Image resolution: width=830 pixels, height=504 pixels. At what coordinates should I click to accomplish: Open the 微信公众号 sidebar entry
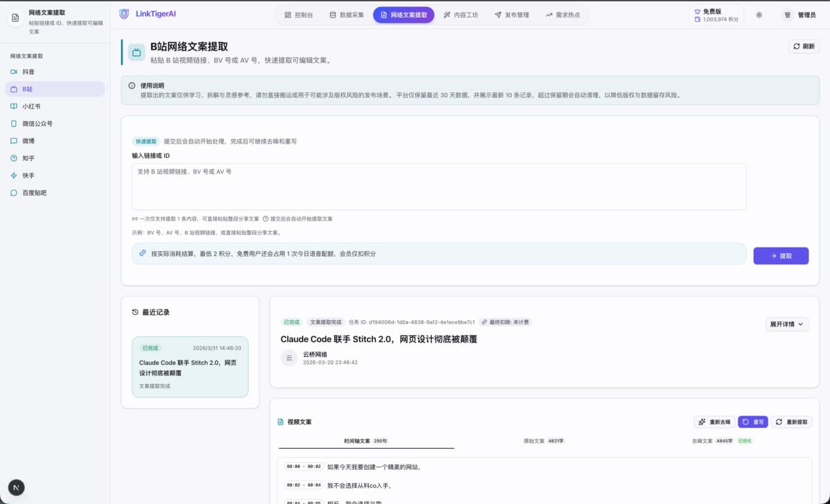37,123
